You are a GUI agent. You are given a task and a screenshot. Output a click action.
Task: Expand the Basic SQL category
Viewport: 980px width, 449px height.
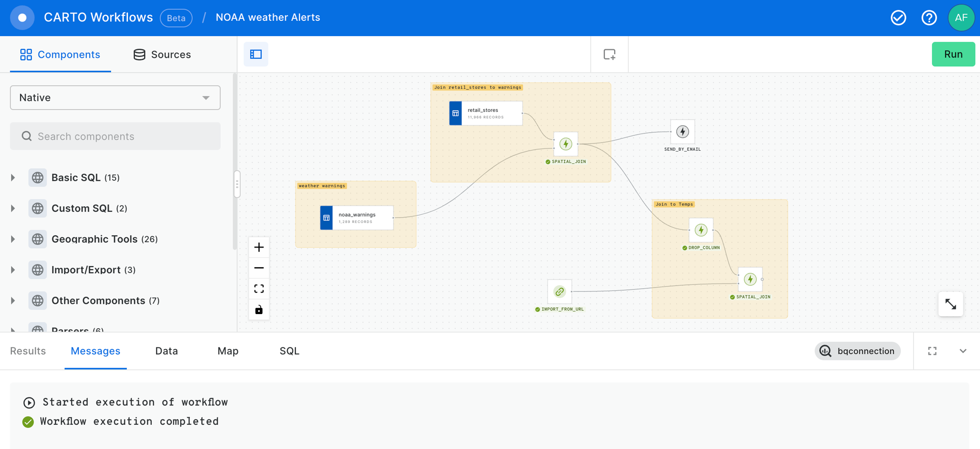13,177
